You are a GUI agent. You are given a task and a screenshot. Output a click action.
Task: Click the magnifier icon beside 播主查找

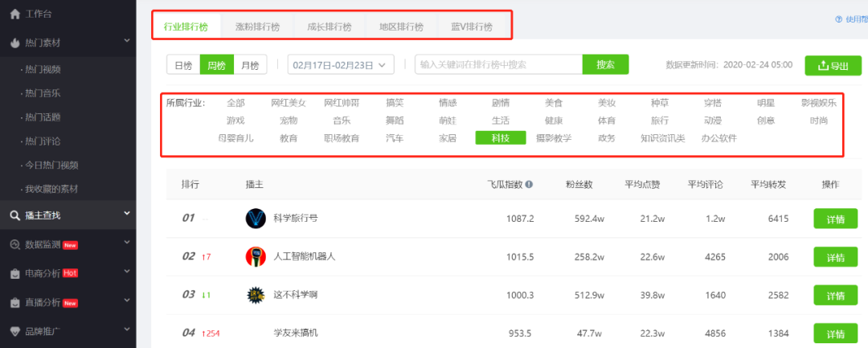tap(15, 215)
